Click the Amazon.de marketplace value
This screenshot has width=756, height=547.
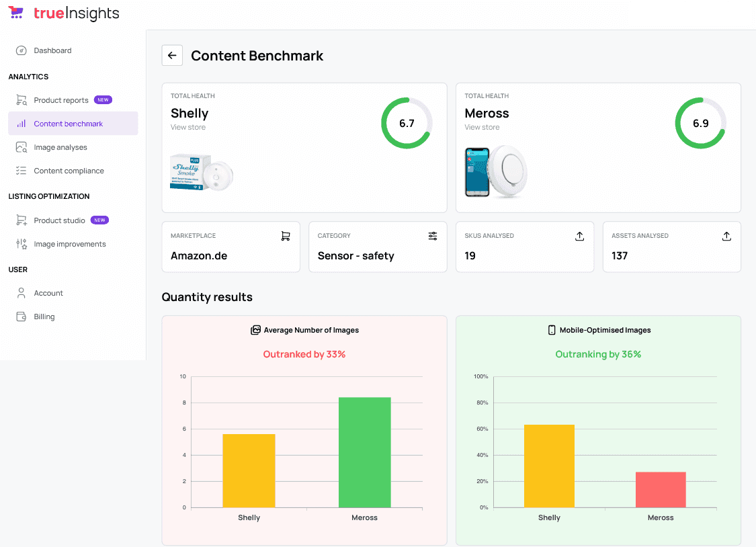199,256
